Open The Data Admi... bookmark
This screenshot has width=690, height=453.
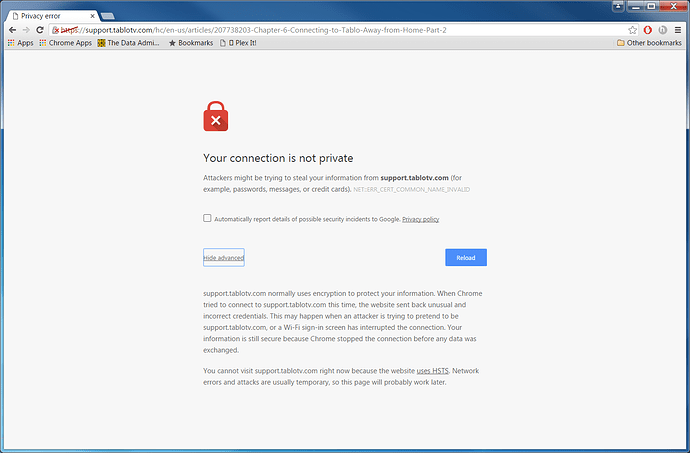click(128, 43)
